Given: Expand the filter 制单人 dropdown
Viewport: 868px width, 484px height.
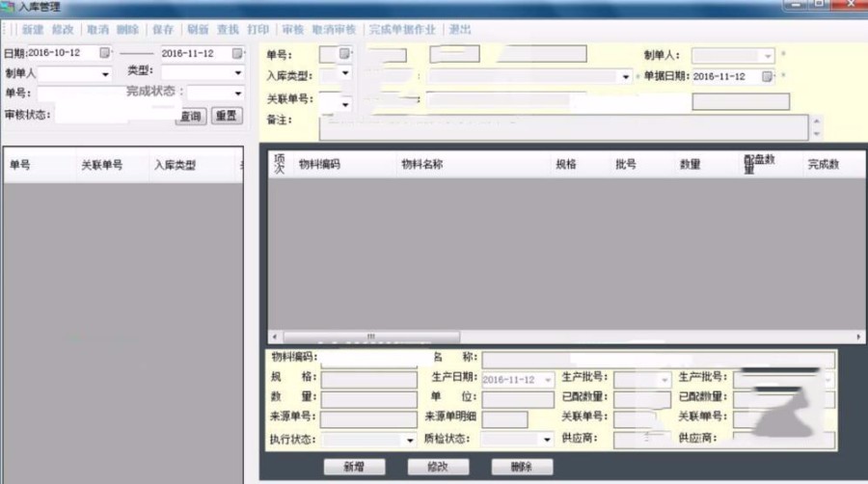Looking at the screenshot, I should pyautogui.click(x=105, y=74).
